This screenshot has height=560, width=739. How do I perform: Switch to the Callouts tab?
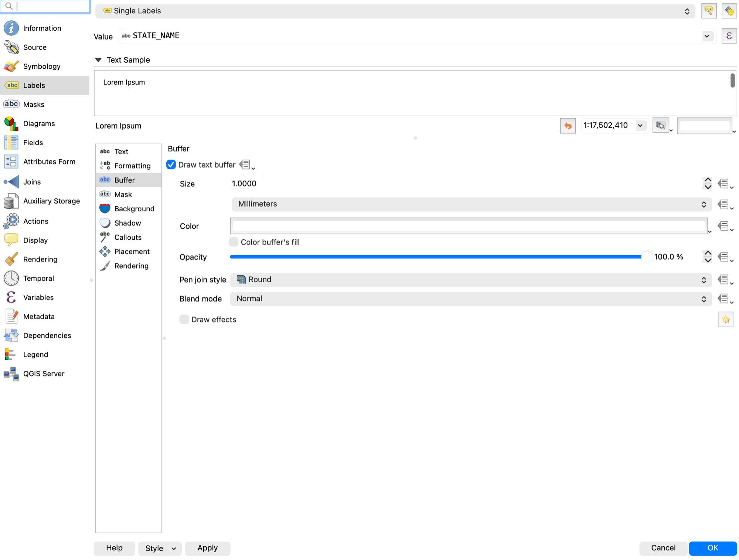click(x=129, y=237)
